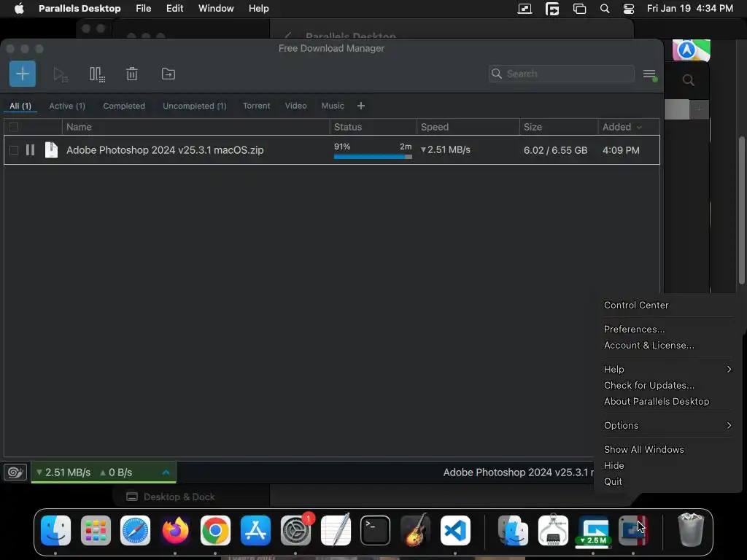Switch to the Completed tab
The image size is (747, 560).
[124, 106]
